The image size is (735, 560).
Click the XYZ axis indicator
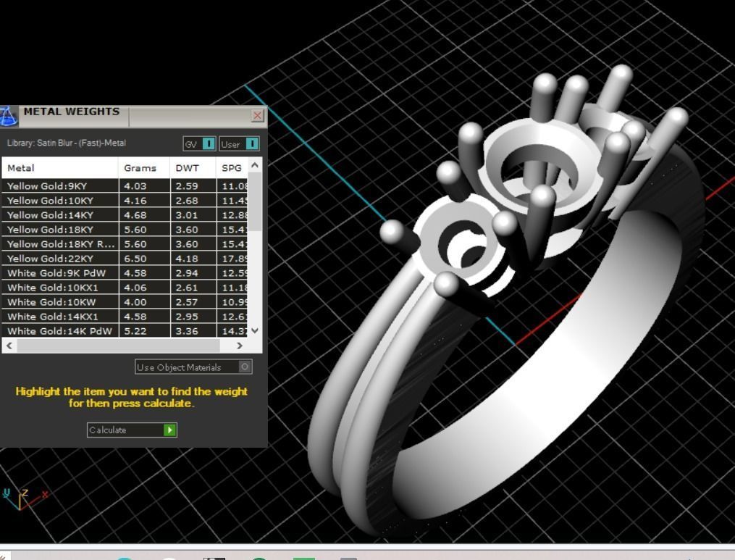25,498
